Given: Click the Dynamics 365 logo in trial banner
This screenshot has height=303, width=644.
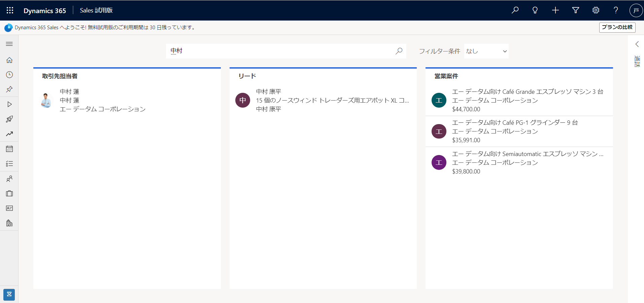Looking at the screenshot, I should tap(8, 28).
